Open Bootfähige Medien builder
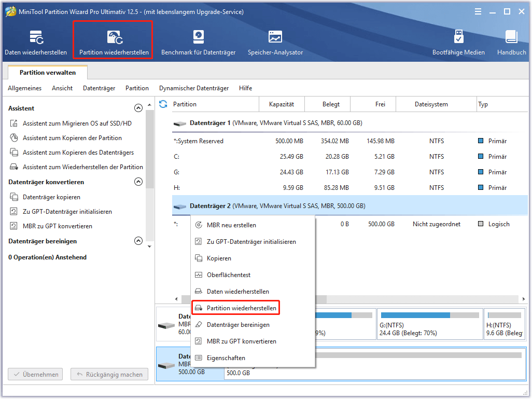Screen dimensions: 532x399 (x=458, y=43)
